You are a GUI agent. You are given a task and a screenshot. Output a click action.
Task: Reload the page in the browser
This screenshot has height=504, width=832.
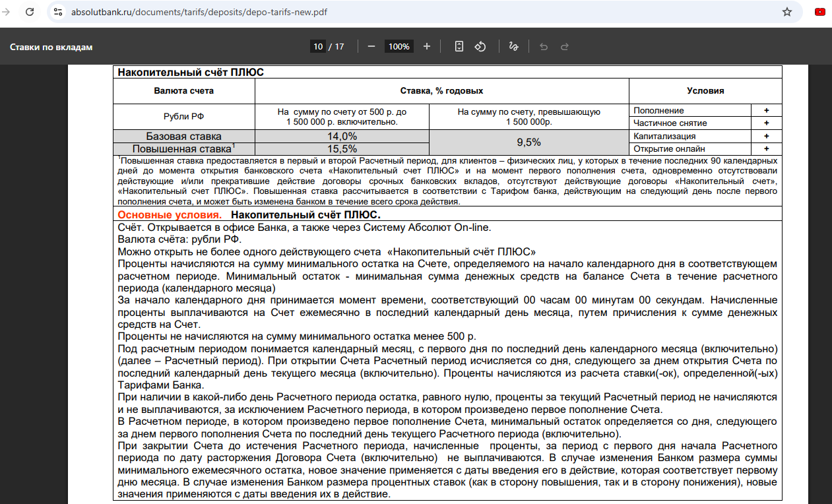coord(30,12)
